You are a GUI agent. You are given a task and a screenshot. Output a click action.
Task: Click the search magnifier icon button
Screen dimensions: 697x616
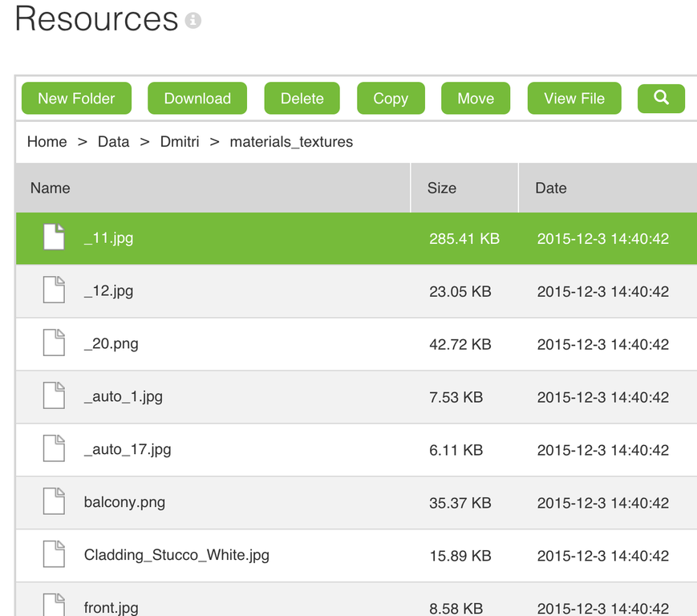coord(661,98)
